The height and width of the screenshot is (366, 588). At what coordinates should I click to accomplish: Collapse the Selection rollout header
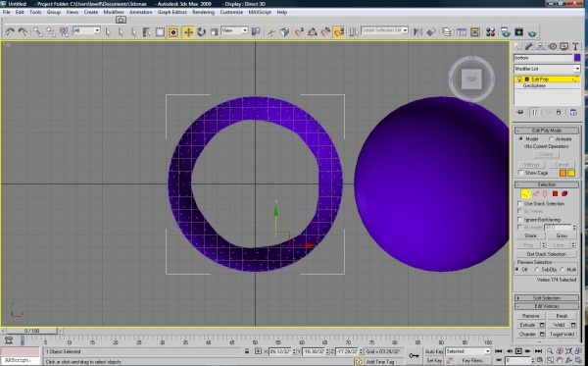click(547, 184)
